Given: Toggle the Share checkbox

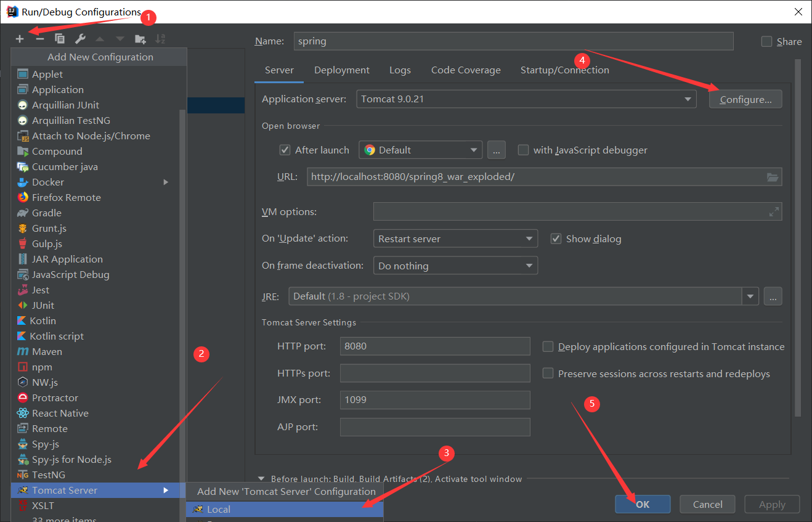Looking at the screenshot, I should point(766,41).
